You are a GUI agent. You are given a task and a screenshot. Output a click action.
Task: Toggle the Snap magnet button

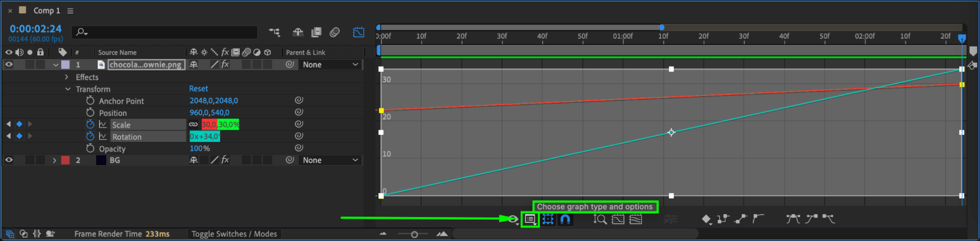tap(565, 219)
